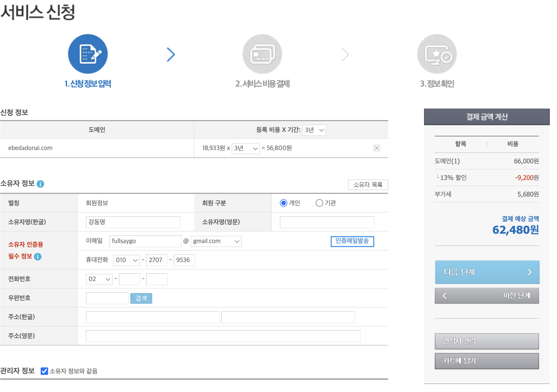The height and width of the screenshot is (392, 557).
Task: Click the gray arrow between steps 2 and 3
Action: [345, 55]
